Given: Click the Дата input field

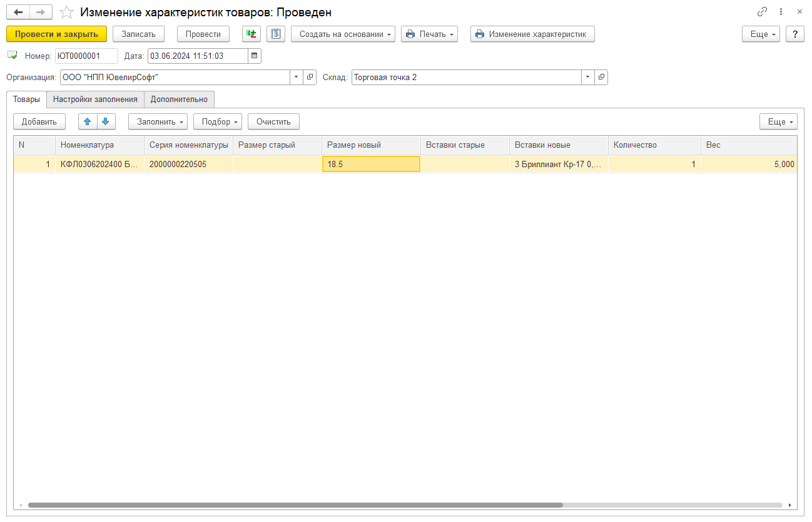Looking at the screenshot, I should pyautogui.click(x=198, y=56).
